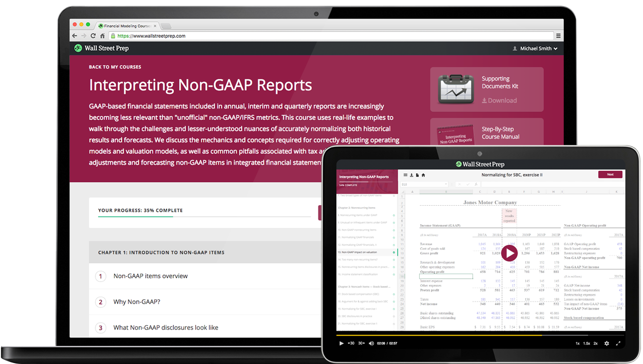The image size is (643, 364).
Task: Play the video from the control bar
Action: tap(341, 343)
